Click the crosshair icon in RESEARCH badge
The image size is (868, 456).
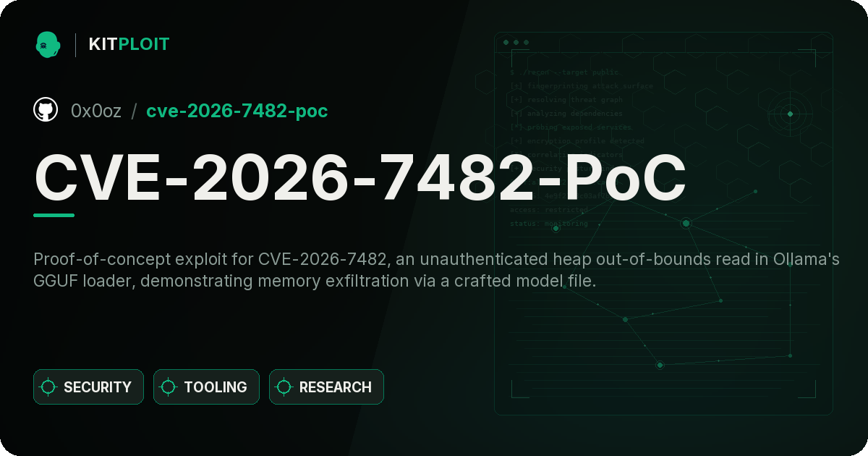[284, 387]
